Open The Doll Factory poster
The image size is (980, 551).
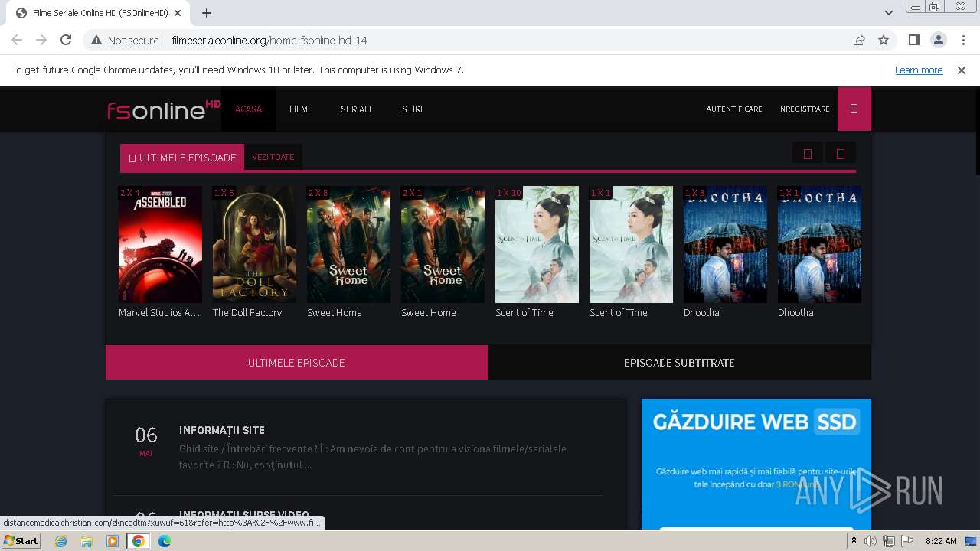pos(254,244)
